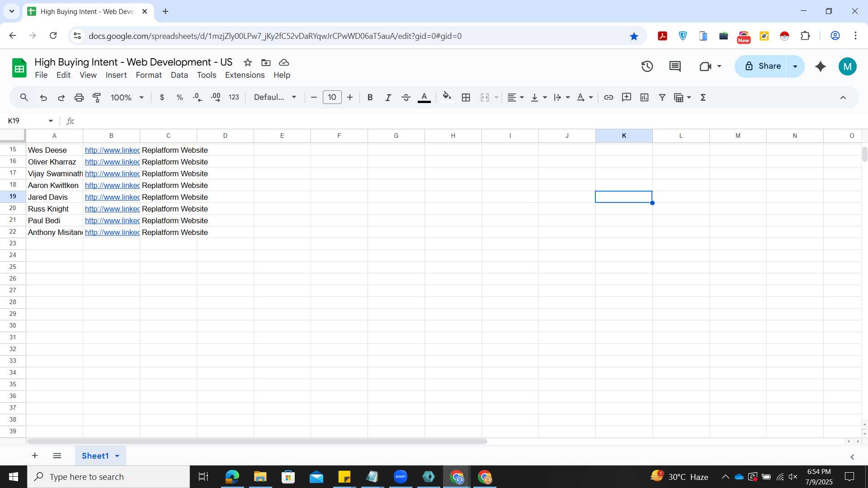Viewport: 868px width, 488px height.
Task: Show the side panel arrow
Action: click(852, 457)
